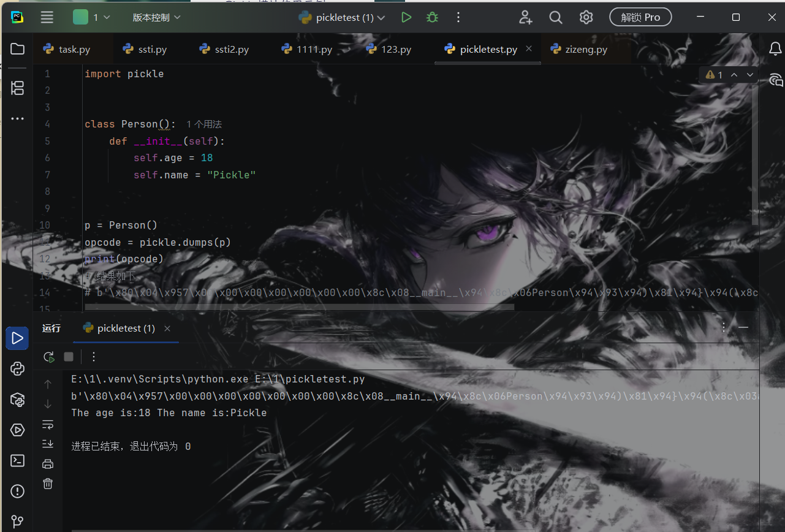Image resolution: width=785 pixels, height=532 pixels.
Task: Open the pickletest run configuration dropdown
Action: click(342, 18)
